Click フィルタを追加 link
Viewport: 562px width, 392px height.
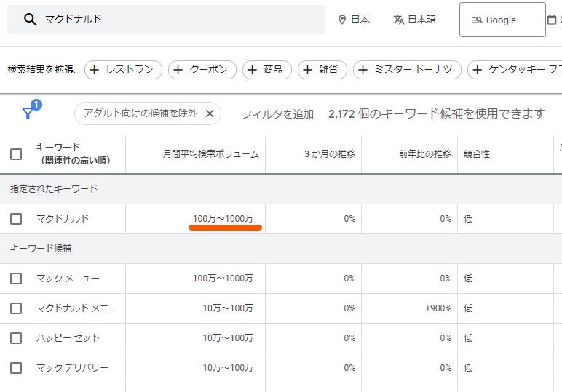278,114
